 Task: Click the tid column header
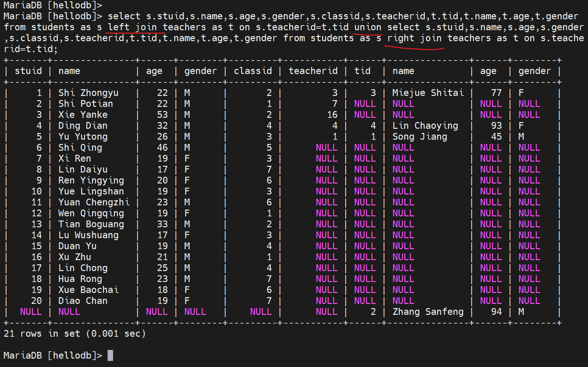(362, 71)
